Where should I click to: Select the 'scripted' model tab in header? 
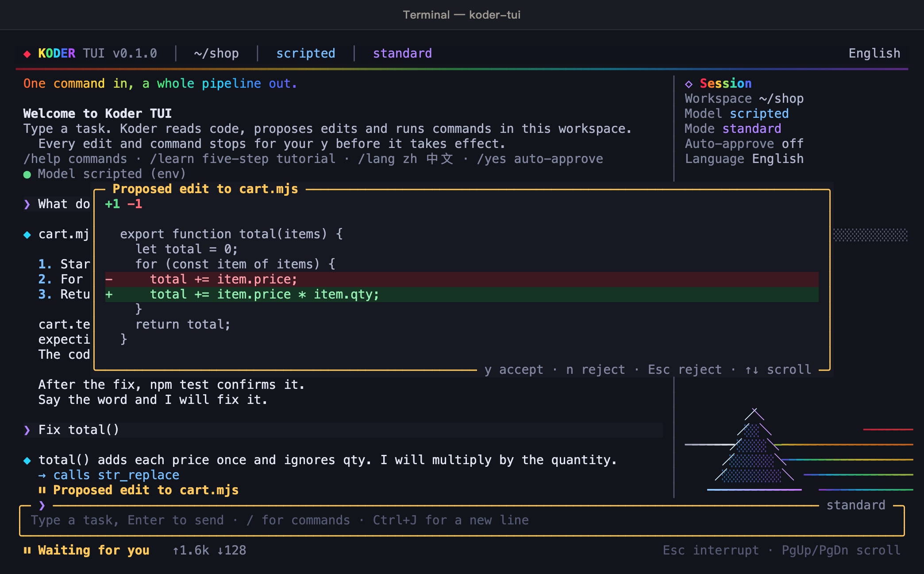click(305, 54)
